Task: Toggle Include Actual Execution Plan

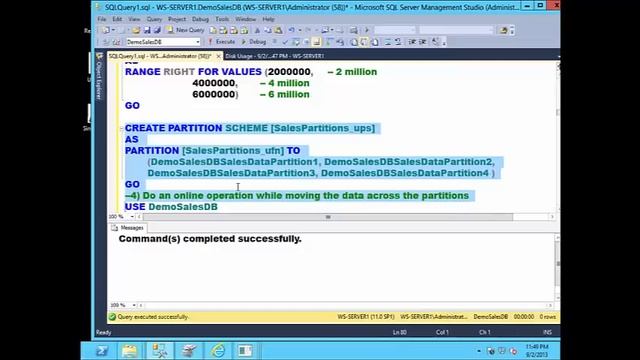Action: click(329, 42)
